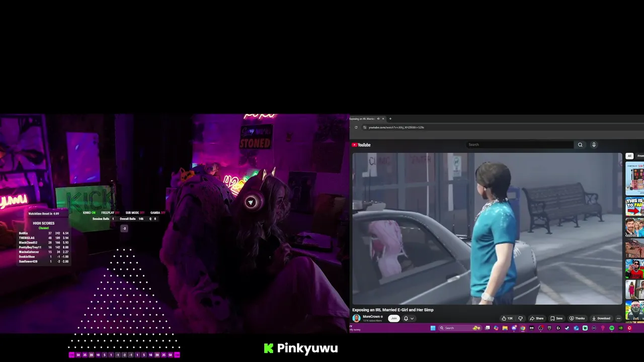The width and height of the screenshot is (644, 362).
Task: Dislike the video
Action: click(x=520, y=318)
